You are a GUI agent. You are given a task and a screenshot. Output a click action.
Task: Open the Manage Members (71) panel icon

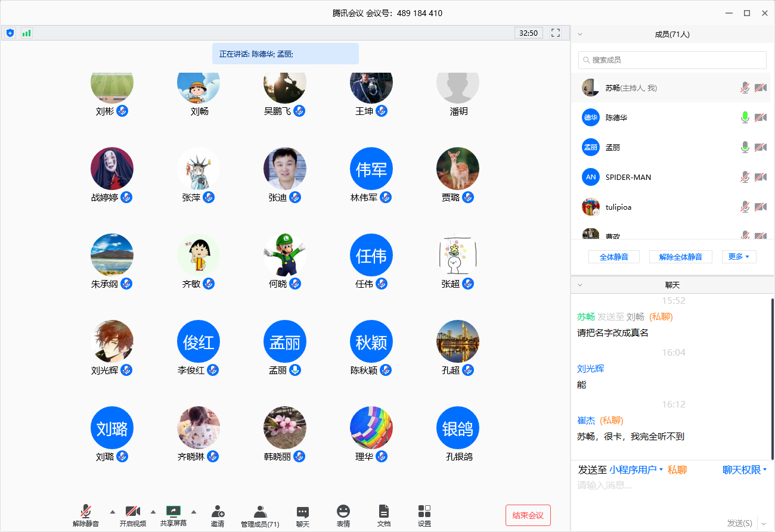click(260, 512)
